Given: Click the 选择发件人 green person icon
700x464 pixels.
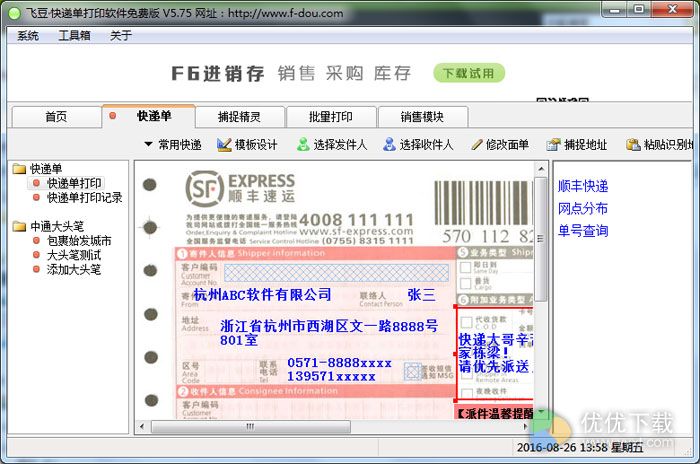Looking at the screenshot, I should click(303, 144).
